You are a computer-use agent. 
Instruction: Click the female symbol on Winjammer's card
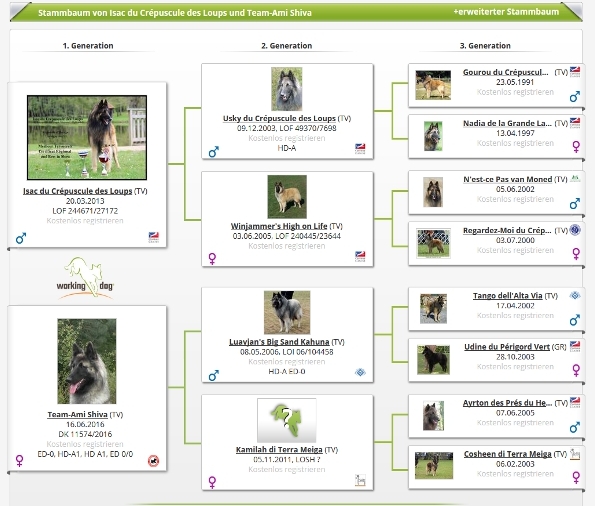[212, 259]
